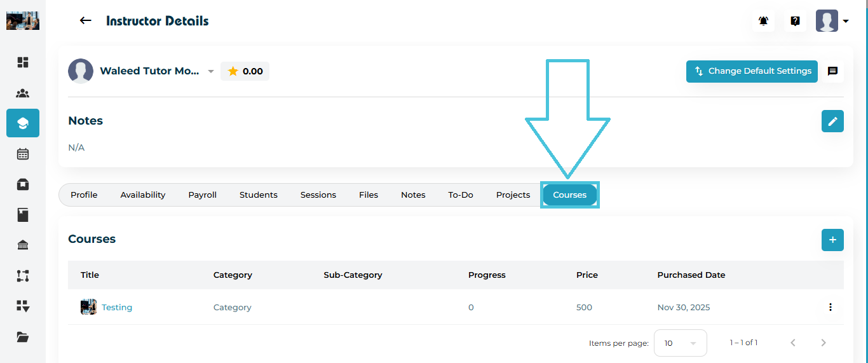Click the plus button to add course
The image size is (868, 363).
click(x=832, y=240)
